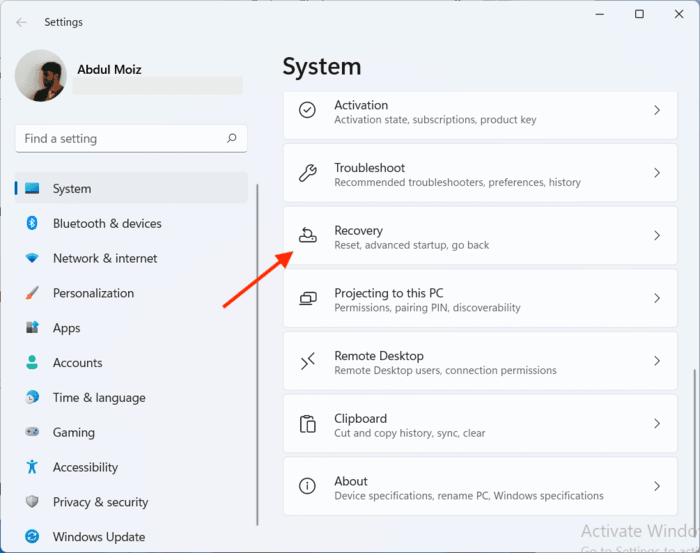This screenshot has width=700, height=553.
Task: Click the Privacy & security shield icon
Action: click(32, 502)
